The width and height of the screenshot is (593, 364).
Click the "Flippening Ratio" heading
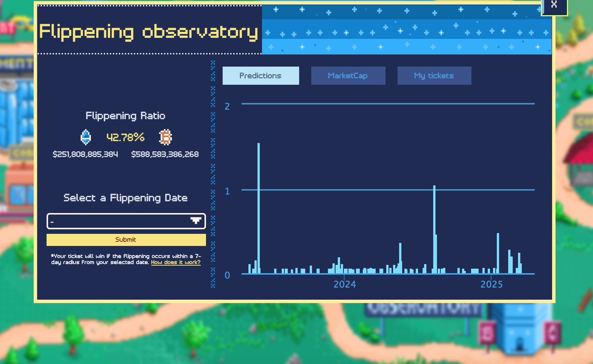coord(126,116)
